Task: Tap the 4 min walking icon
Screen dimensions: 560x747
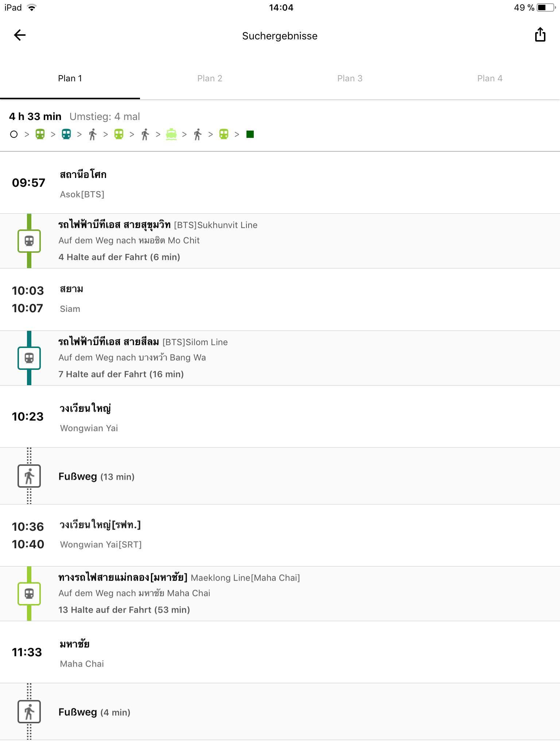Action: [29, 712]
